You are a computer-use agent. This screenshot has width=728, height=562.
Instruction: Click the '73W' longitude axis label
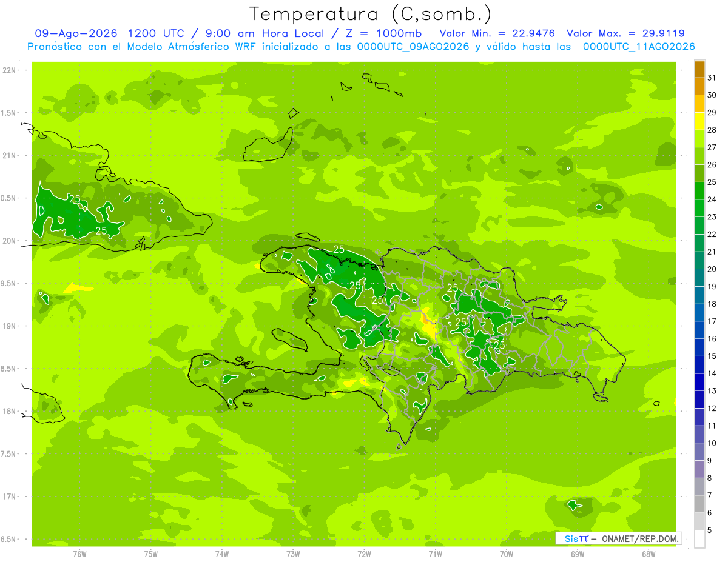(293, 554)
